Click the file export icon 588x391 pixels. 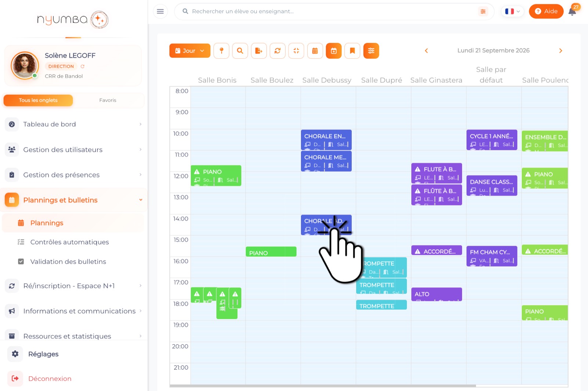point(259,51)
